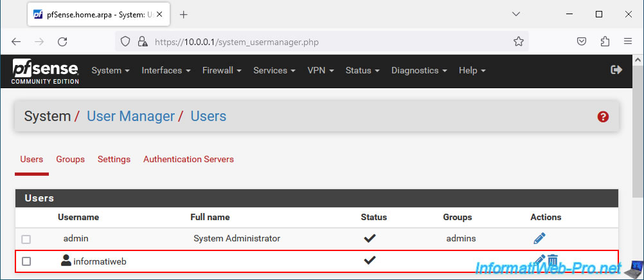
Task: Click the informatiweb username text
Action: click(100, 261)
